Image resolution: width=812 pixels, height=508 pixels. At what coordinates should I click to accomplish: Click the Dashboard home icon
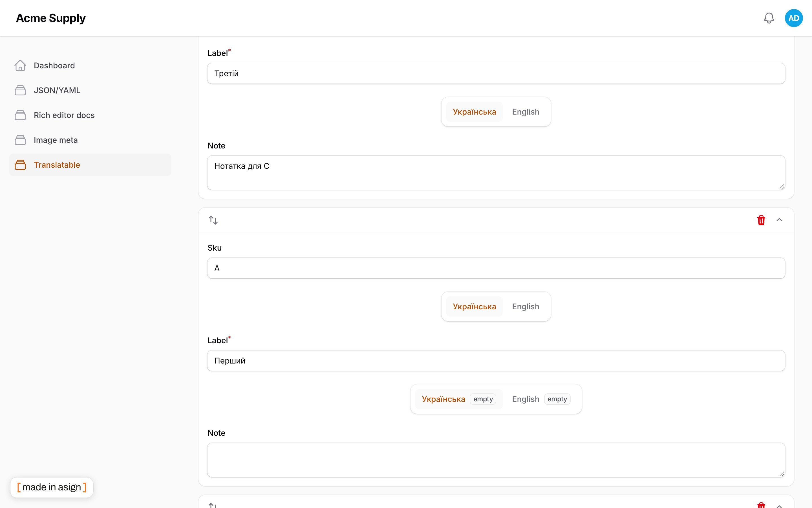tap(20, 65)
